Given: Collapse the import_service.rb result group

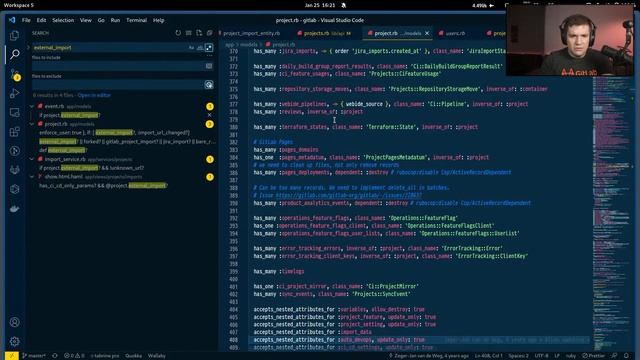Looking at the screenshot, I should [x=32, y=159].
